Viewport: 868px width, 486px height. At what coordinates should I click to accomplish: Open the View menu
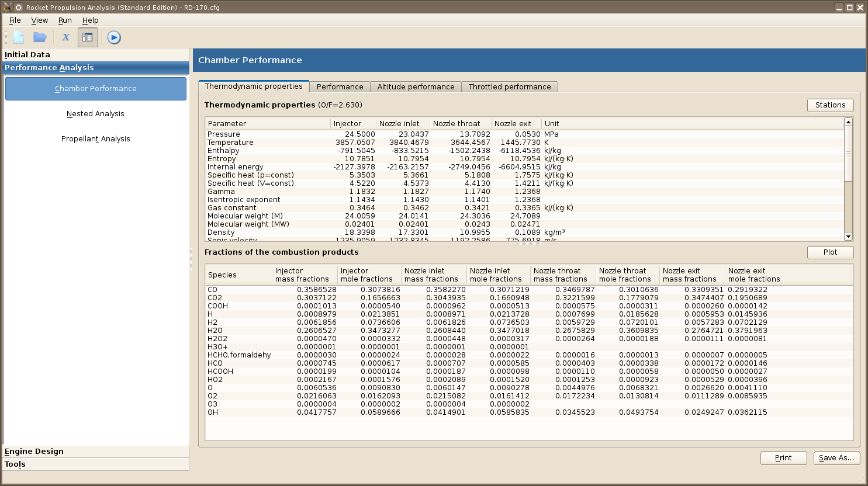[x=40, y=20]
